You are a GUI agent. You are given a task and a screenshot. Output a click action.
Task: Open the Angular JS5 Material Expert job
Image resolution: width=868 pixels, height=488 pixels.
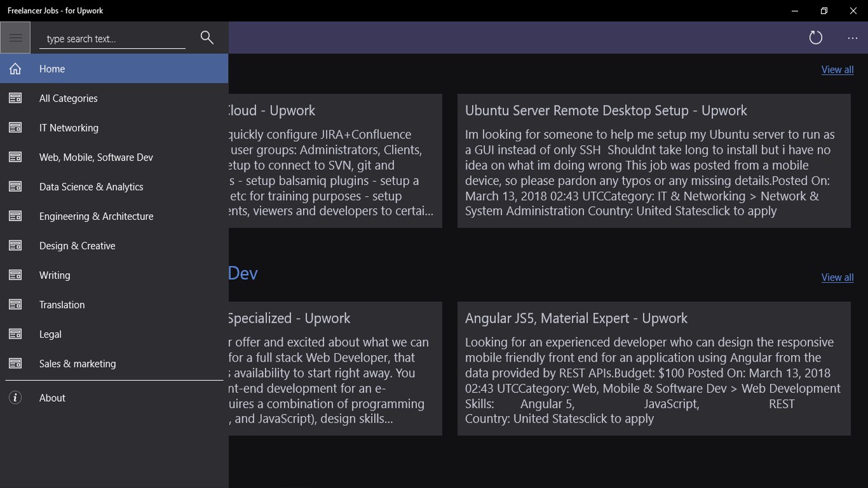[576, 318]
